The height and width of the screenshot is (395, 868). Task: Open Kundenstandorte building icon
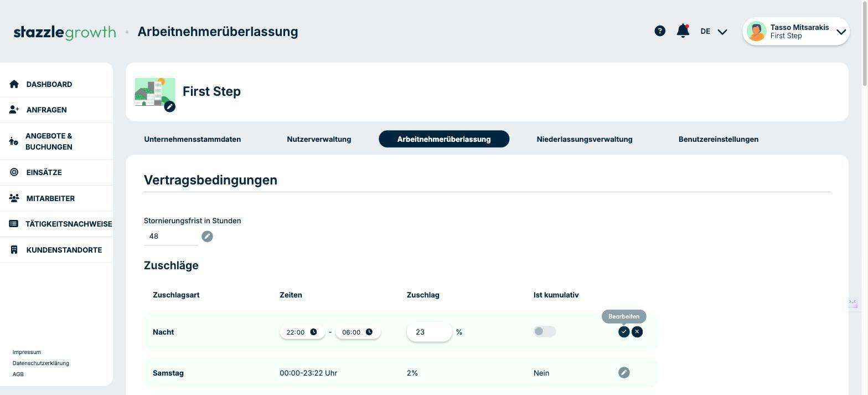(14, 250)
